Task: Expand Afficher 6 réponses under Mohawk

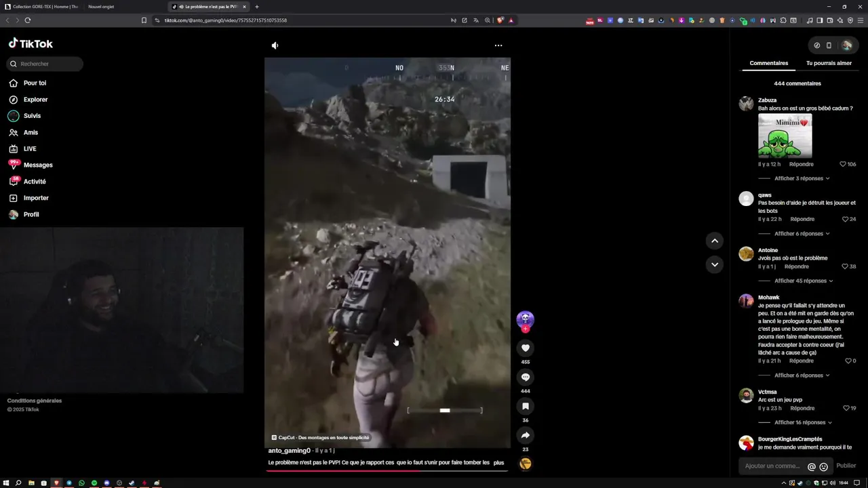Action: (x=802, y=375)
